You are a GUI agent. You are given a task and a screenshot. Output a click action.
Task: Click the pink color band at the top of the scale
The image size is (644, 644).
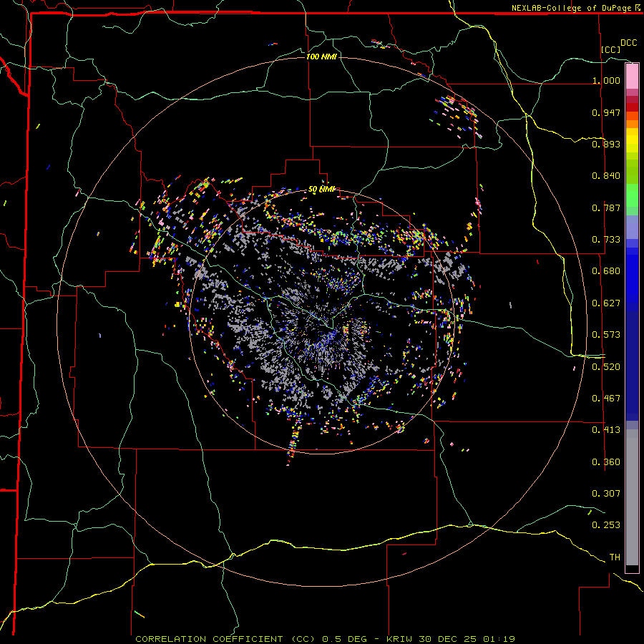[632, 77]
